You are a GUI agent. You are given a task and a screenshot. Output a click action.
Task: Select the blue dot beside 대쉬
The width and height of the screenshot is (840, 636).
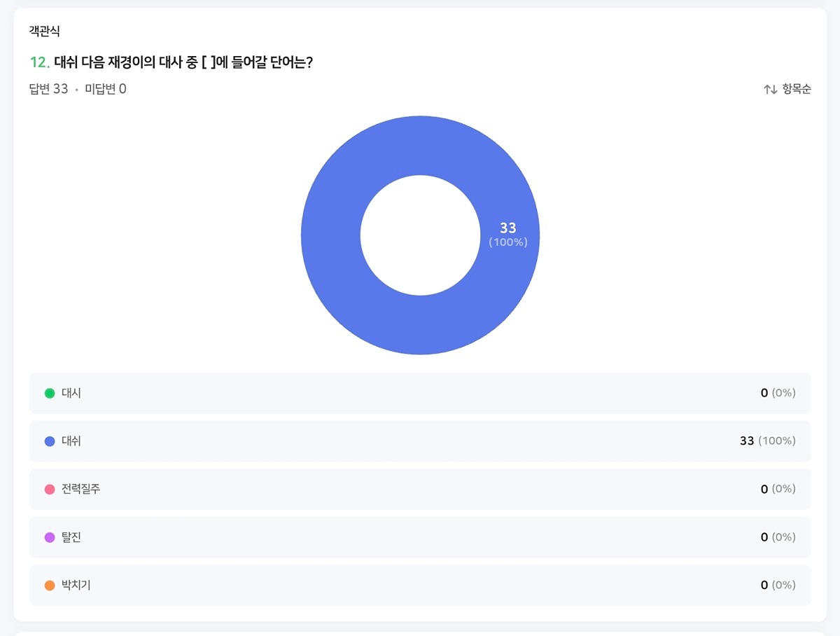pos(50,441)
